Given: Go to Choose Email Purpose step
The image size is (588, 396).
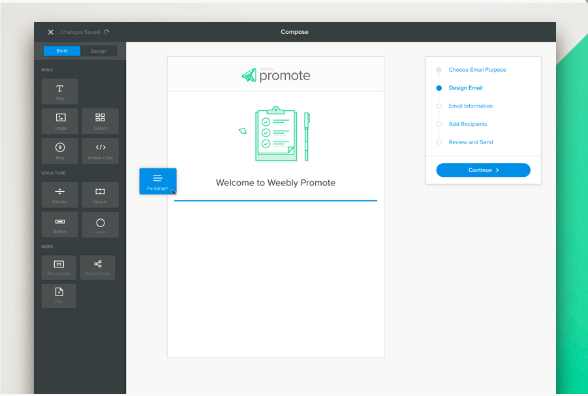Looking at the screenshot, I should point(477,70).
